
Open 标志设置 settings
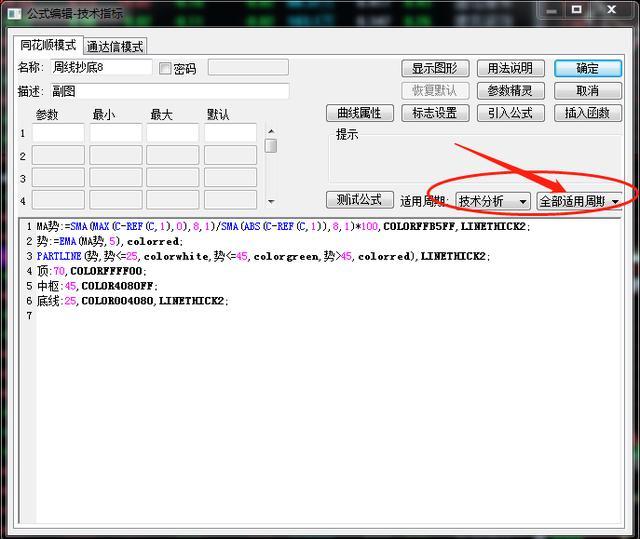435,113
